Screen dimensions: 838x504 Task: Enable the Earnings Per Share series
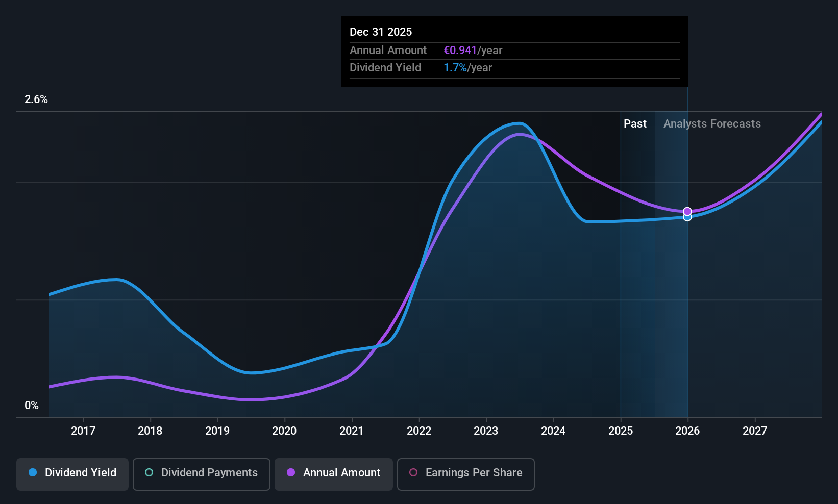coord(465,474)
